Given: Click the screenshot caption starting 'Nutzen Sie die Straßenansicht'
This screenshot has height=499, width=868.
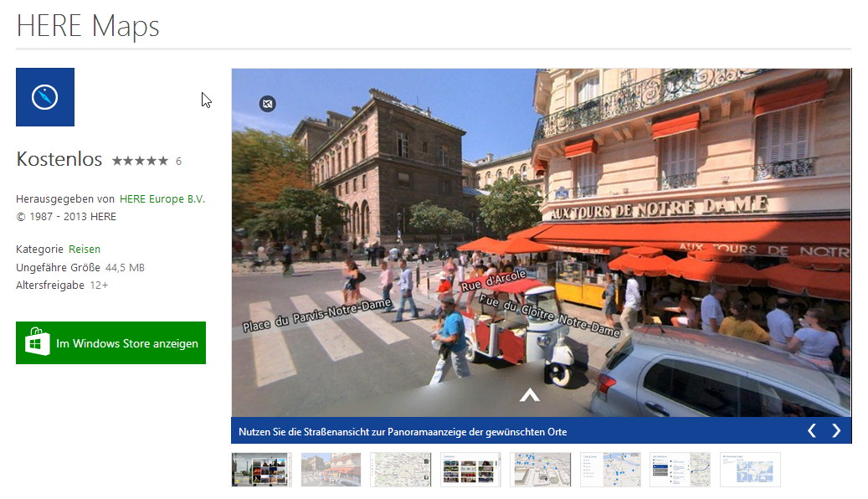Looking at the screenshot, I should (403, 432).
